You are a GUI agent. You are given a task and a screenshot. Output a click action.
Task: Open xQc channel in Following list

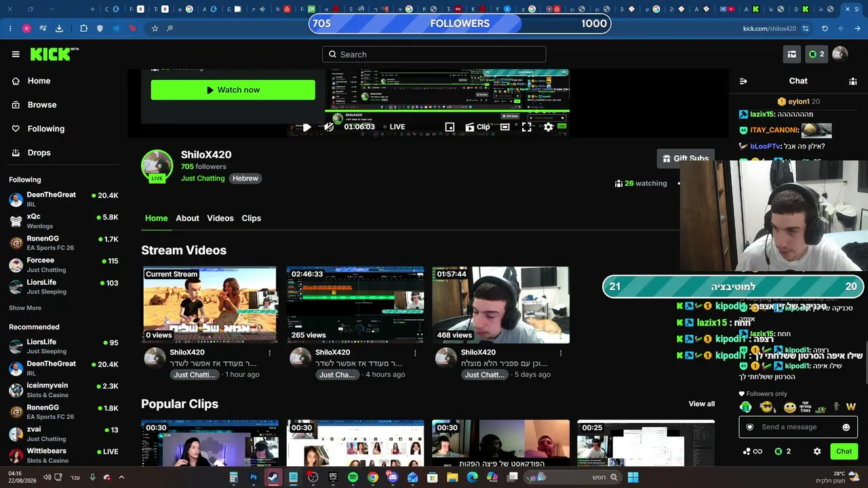(64, 221)
